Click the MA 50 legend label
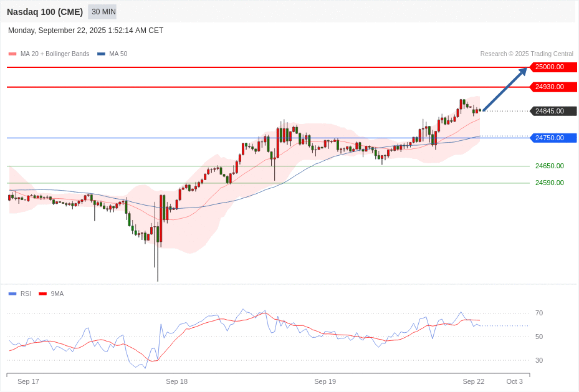 pos(118,54)
